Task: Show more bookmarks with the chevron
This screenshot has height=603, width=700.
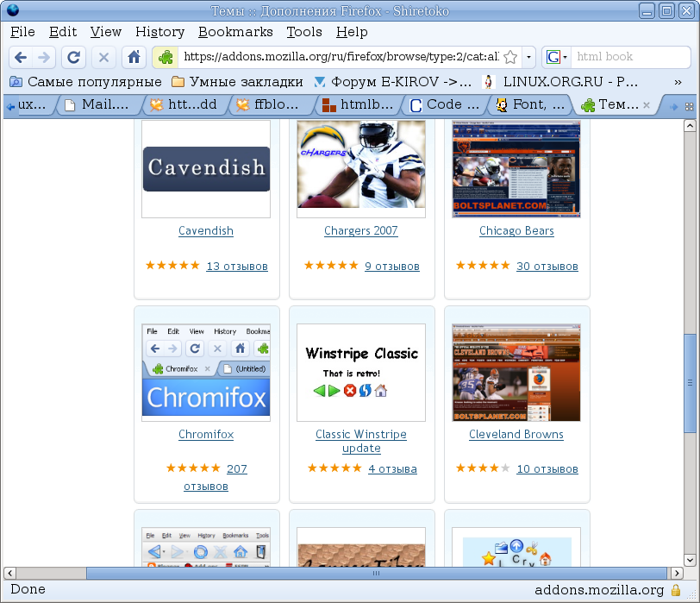Action: pos(678,82)
